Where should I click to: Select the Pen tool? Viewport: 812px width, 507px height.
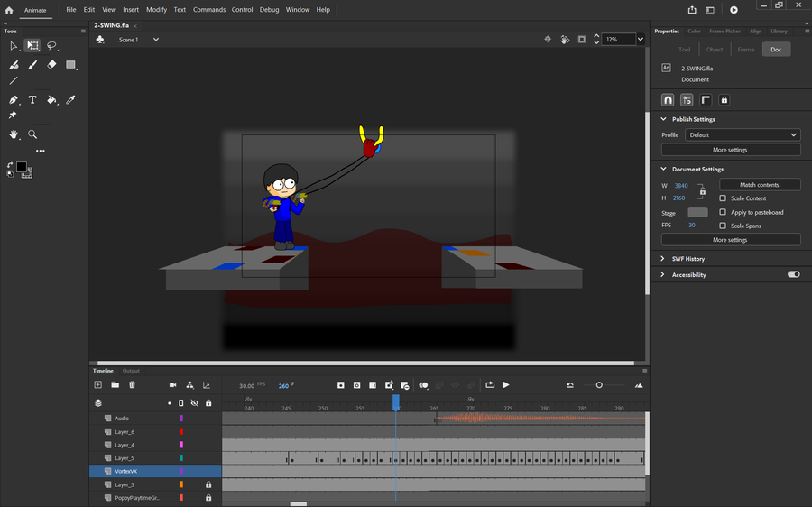coord(14,99)
